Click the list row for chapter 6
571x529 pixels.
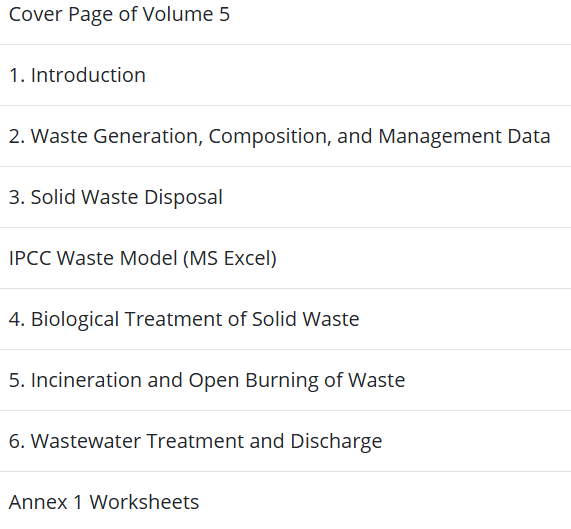[286, 441]
